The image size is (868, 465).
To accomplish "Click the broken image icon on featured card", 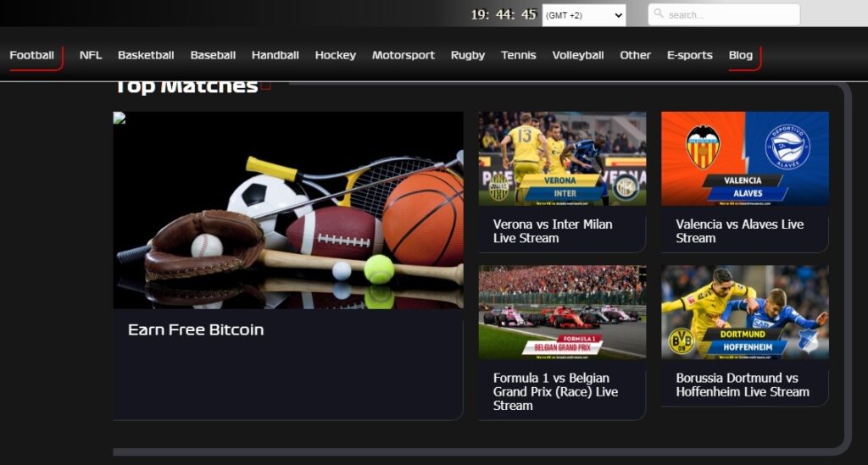I will click(119, 118).
